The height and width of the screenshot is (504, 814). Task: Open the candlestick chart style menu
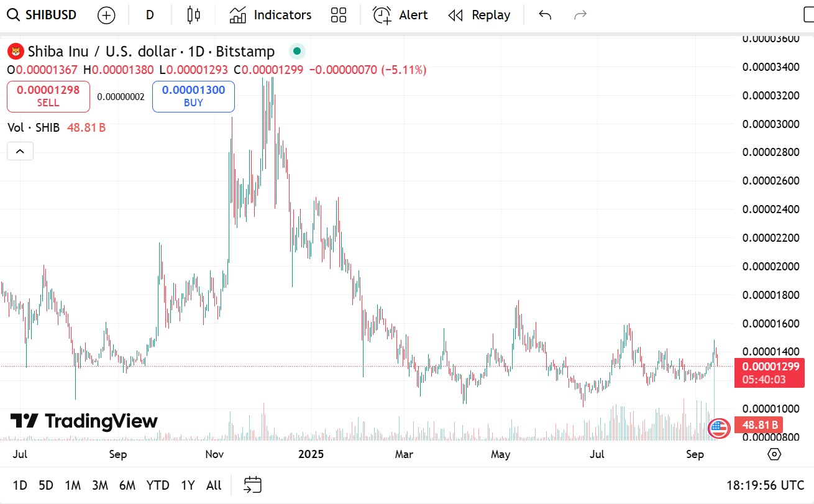[x=194, y=15]
